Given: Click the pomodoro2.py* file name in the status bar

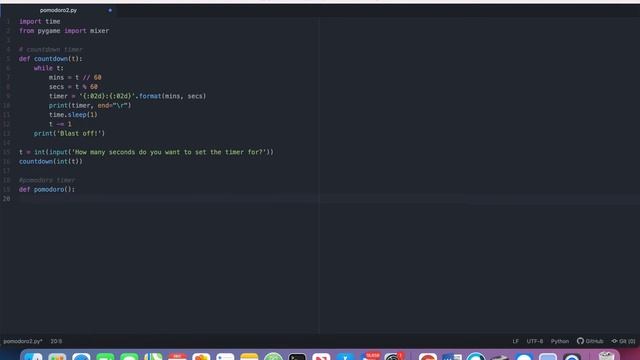Looking at the screenshot, I should tap(23, 341).
